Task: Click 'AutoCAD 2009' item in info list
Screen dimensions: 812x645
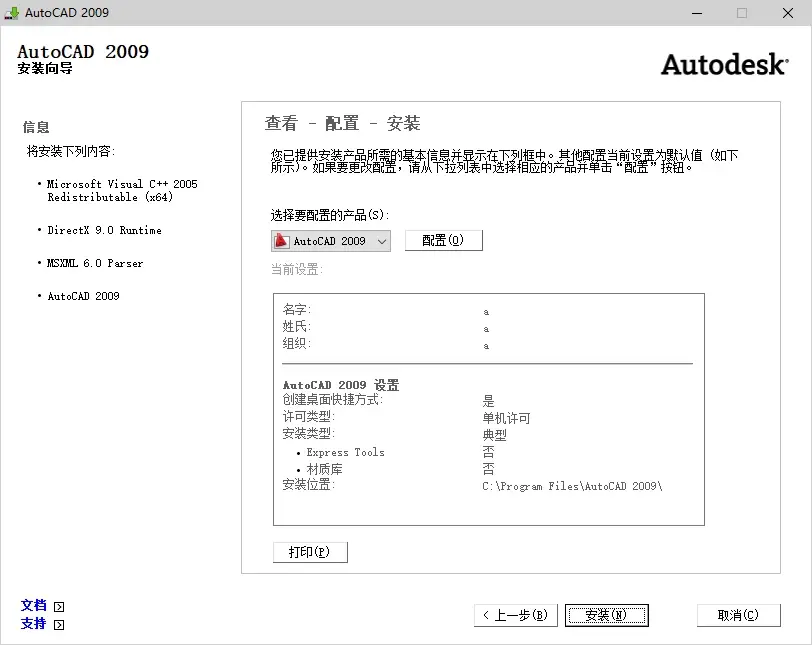Action: tap(83, 296)
